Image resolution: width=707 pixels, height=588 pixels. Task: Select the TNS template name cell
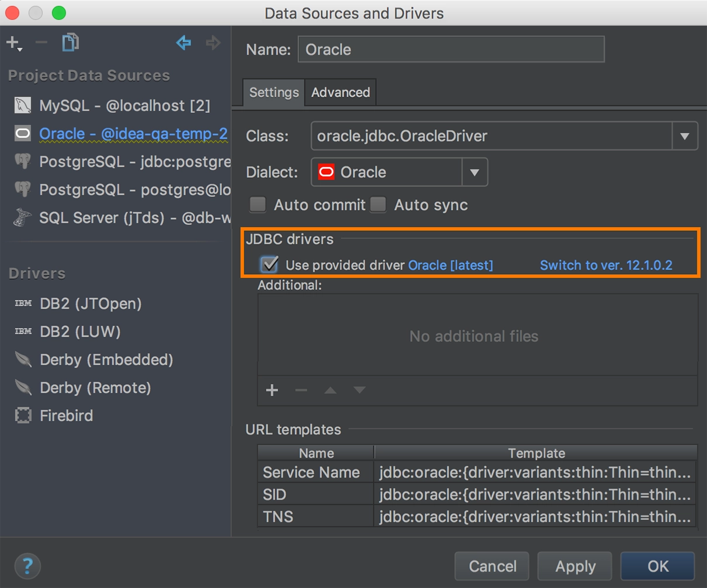pyautogui.click(x=316, y=517)
